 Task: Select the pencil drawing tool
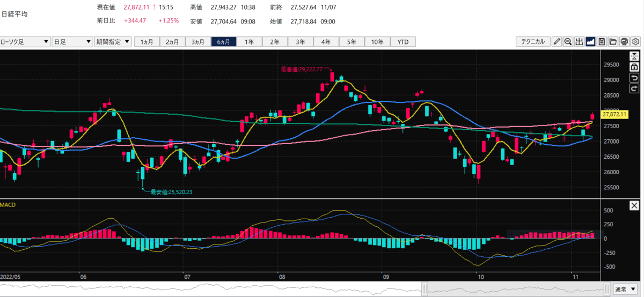pyautogui.click(x=557, y=42)
